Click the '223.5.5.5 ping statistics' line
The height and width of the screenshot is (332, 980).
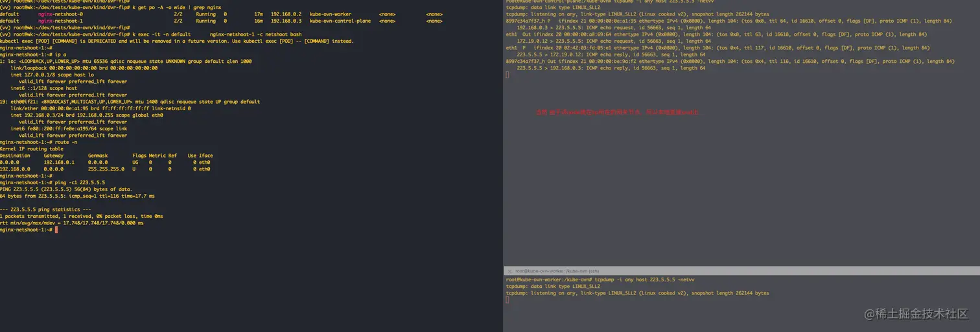(x=45, y=209)
